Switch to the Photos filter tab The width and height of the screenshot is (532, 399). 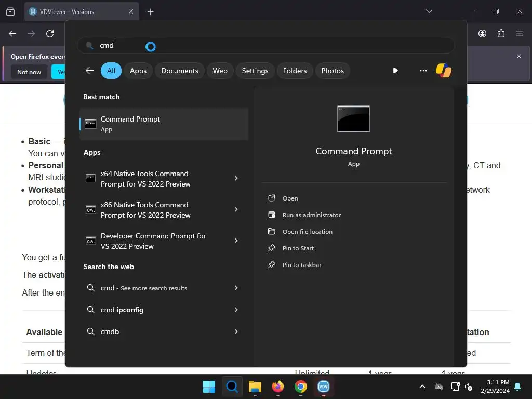[x=332, y=71]
